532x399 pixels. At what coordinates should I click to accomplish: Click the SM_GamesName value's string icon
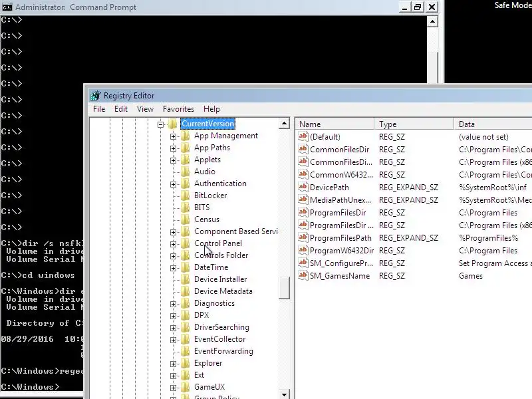[303, 275]
